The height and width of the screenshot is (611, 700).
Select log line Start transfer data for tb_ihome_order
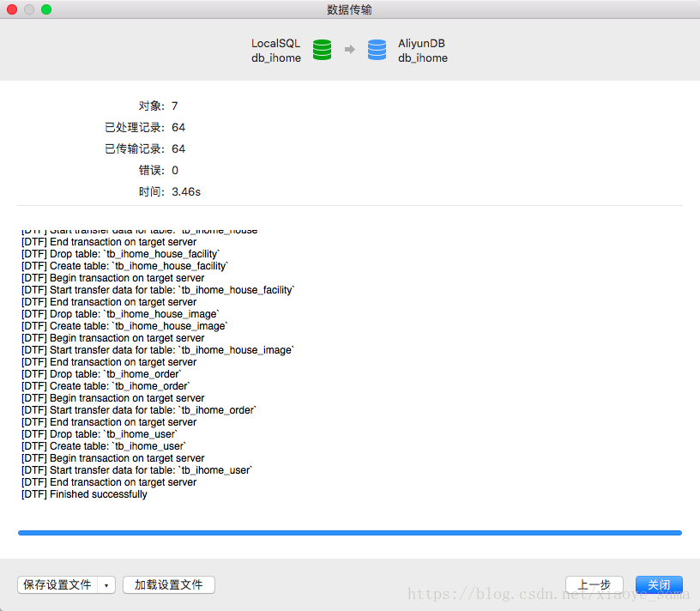(139, 410)
